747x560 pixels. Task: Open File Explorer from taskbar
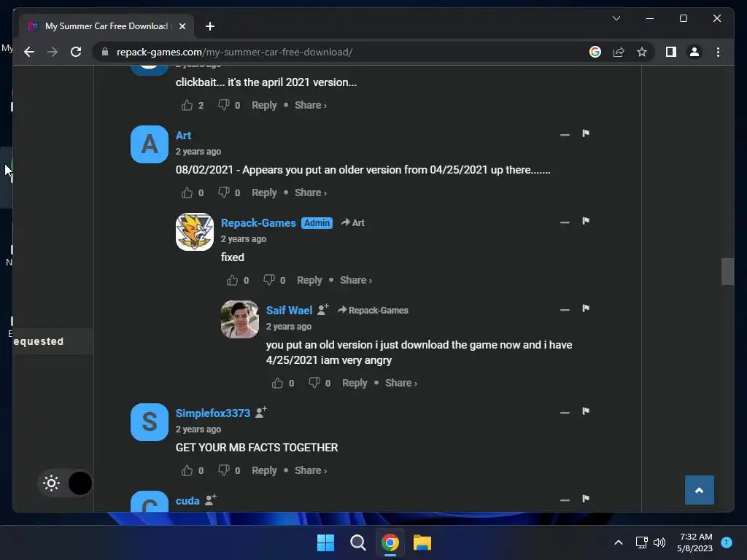(422, 542)
